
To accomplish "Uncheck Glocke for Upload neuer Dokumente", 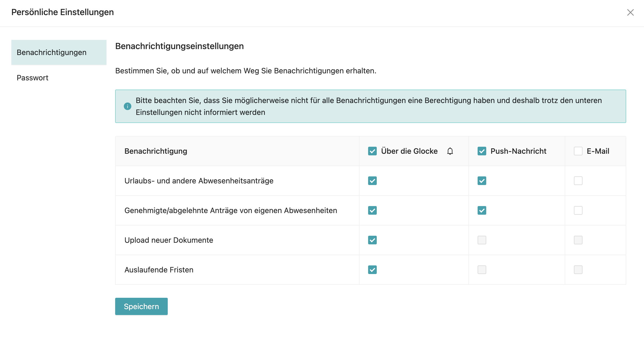I will coord(372,240).
